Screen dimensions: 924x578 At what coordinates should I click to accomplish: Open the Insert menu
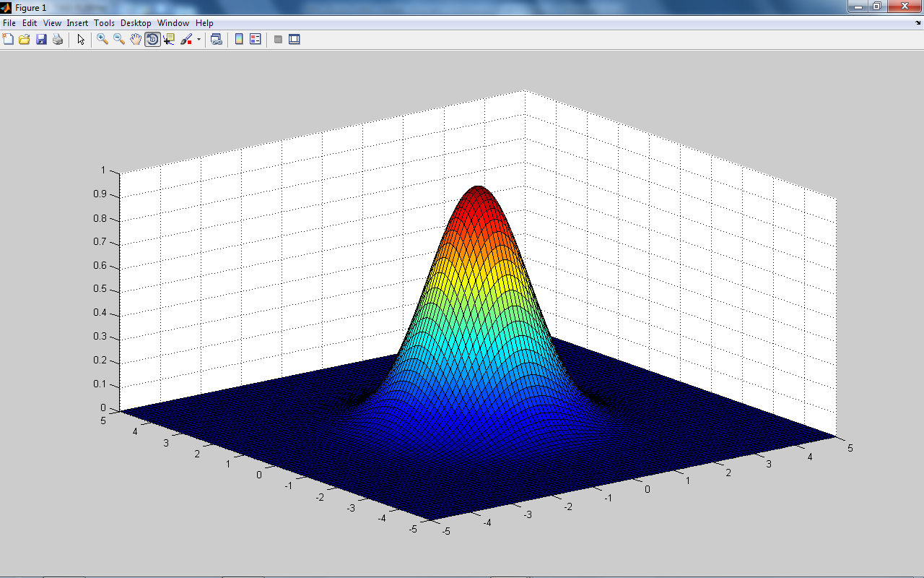coord(77,23)
